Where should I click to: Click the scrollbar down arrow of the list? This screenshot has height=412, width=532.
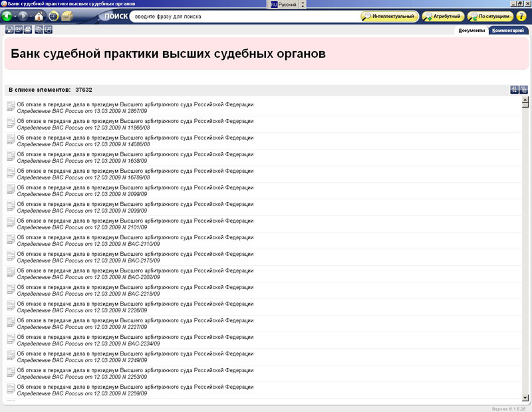(525, 397)
